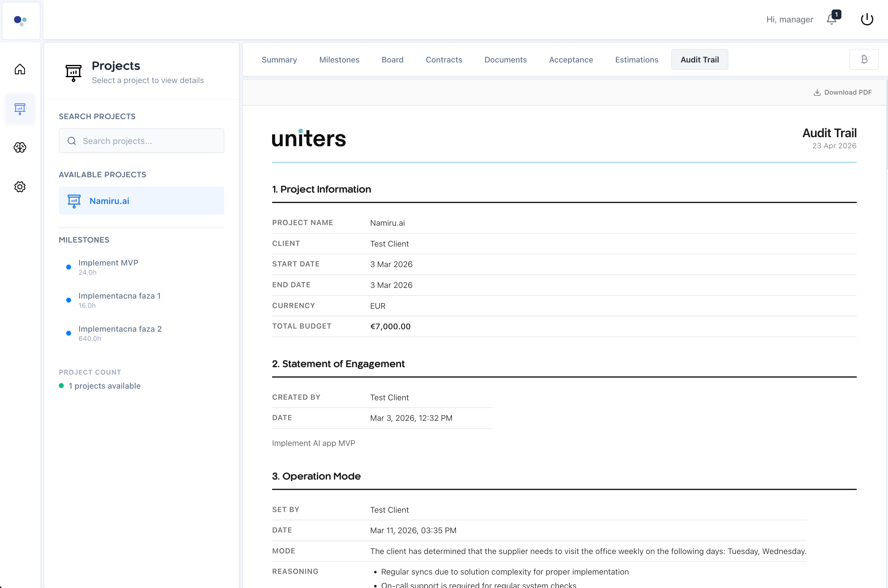Click the home icon in sidebar

tap(20, 70)
